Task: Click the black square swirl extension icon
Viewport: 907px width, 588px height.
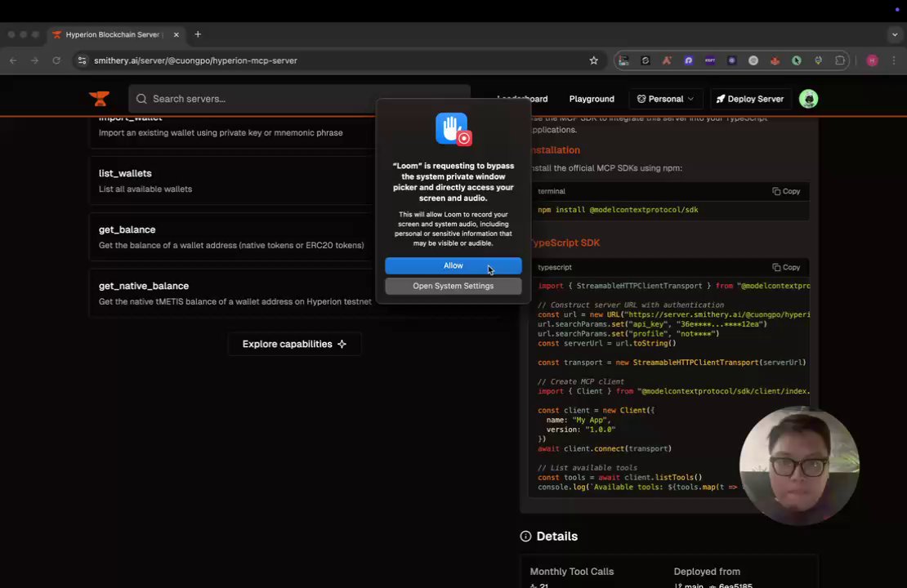Action: (x=645, y=60)
